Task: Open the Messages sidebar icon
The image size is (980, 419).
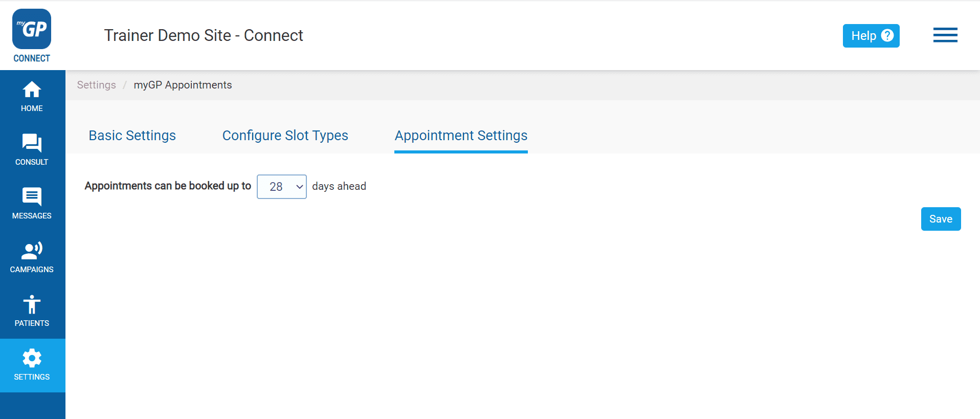Action: pos(32,196)
